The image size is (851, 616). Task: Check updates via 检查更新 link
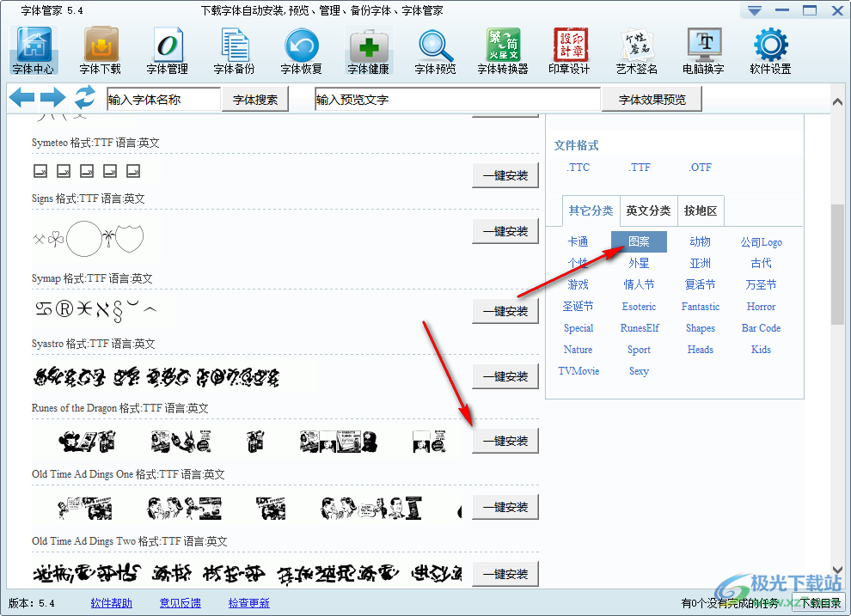point(248,603)
